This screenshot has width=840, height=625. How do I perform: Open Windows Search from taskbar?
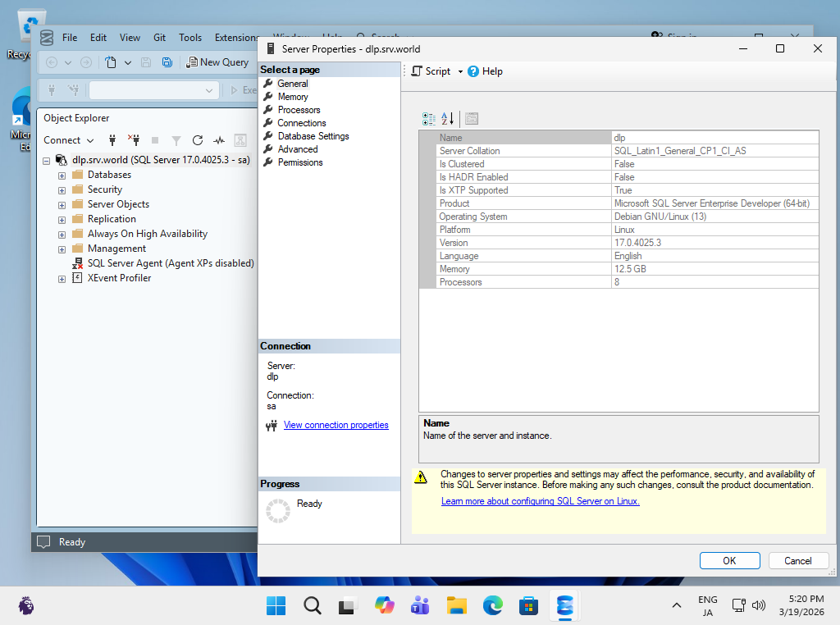pos(312,605)
